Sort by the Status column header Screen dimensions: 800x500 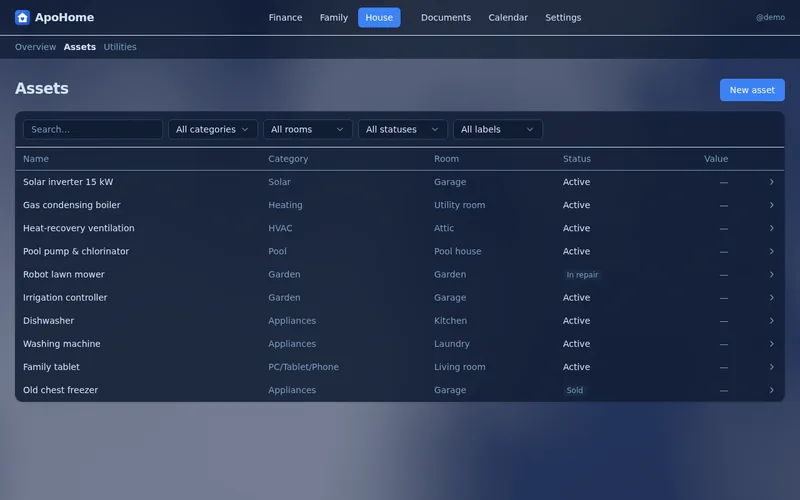coord(577,159)
